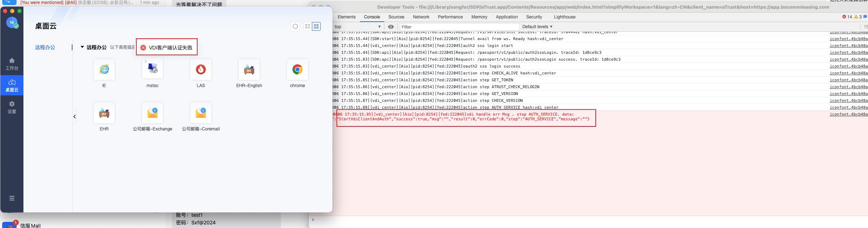Launch the EHR-English application
This screenshot has height=228, width=868.
[x=249, y=69]
